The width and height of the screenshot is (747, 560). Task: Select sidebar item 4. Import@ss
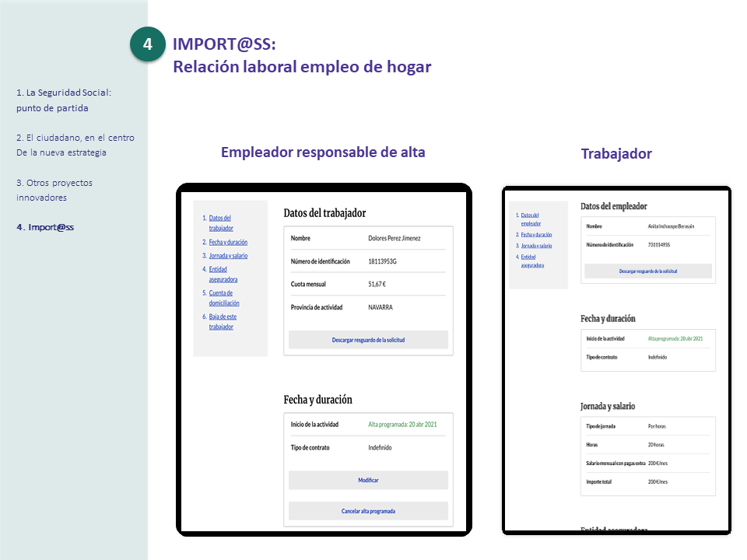coord(45,227)
